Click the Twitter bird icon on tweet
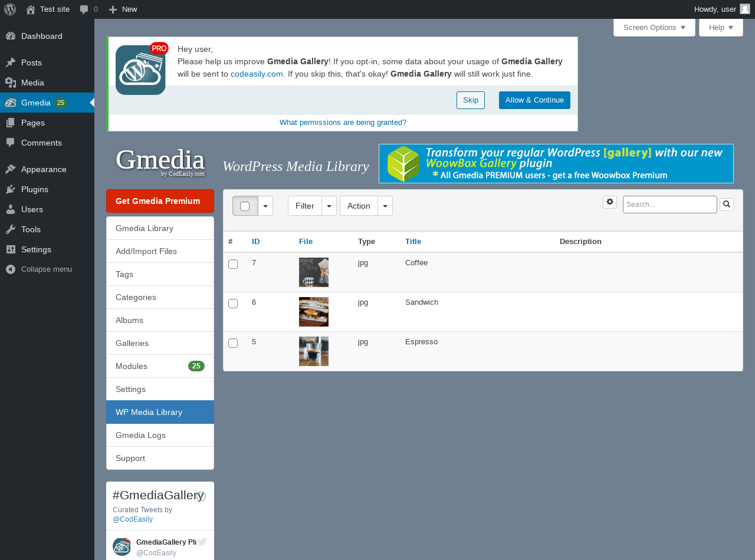Screen dimensions: 755x560 pyautogui.click(x=202, y=542)
